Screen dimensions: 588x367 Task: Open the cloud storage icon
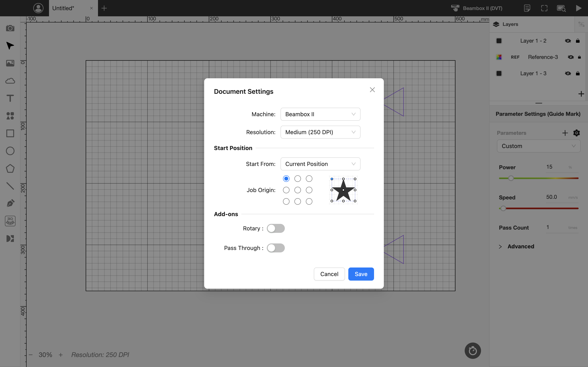[x=10, y=81]
